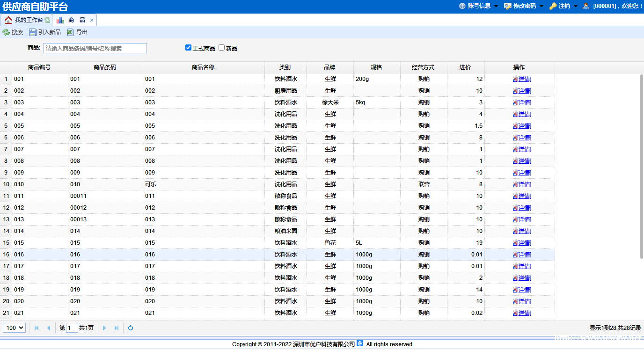Open details link for product 010 可乐
The height and width of the screenshot is (350, 644).
tap(524, 184)
